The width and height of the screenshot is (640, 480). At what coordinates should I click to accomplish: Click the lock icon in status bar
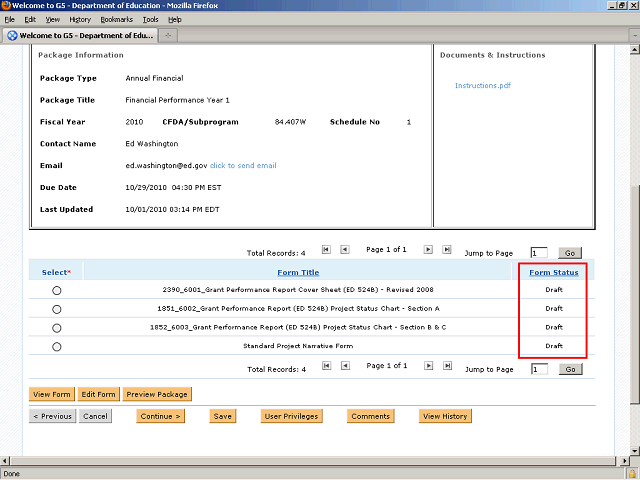click(x=632, y=474)
